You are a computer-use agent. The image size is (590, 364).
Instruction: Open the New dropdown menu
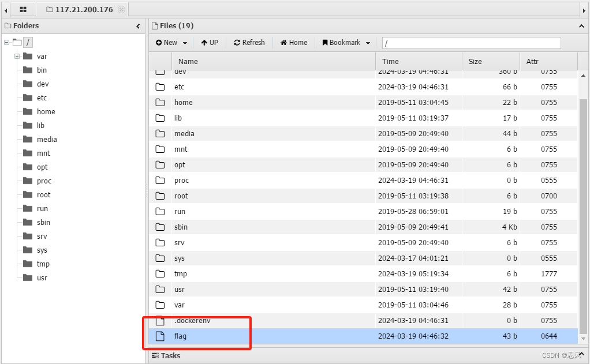170,42
